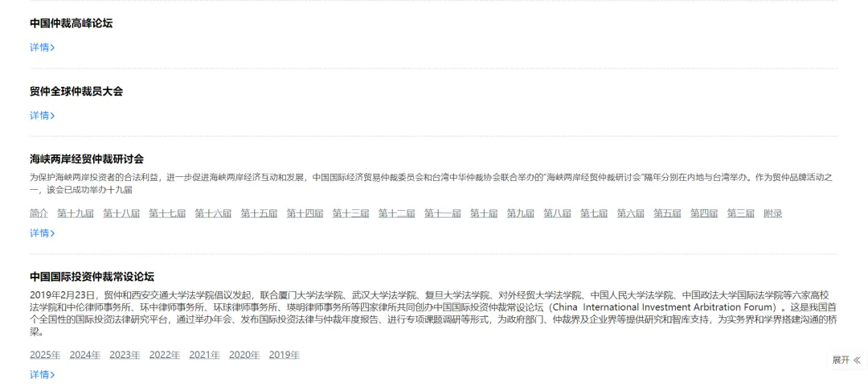The height and width of the screenshot is (387, 868).
Task: Open 详情 link under 贸仲全球仲裁员大会
Action: point(42,116)
